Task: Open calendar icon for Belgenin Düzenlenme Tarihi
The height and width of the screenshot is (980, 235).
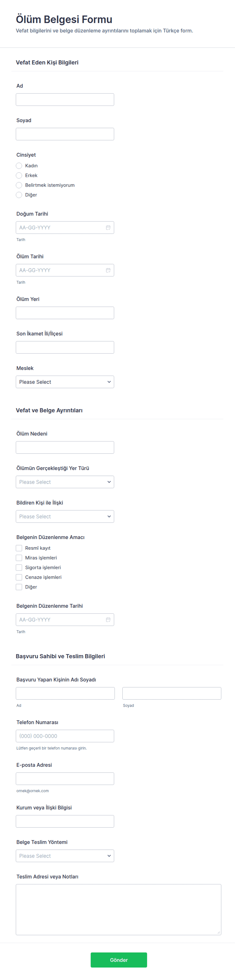Action: 108,619
